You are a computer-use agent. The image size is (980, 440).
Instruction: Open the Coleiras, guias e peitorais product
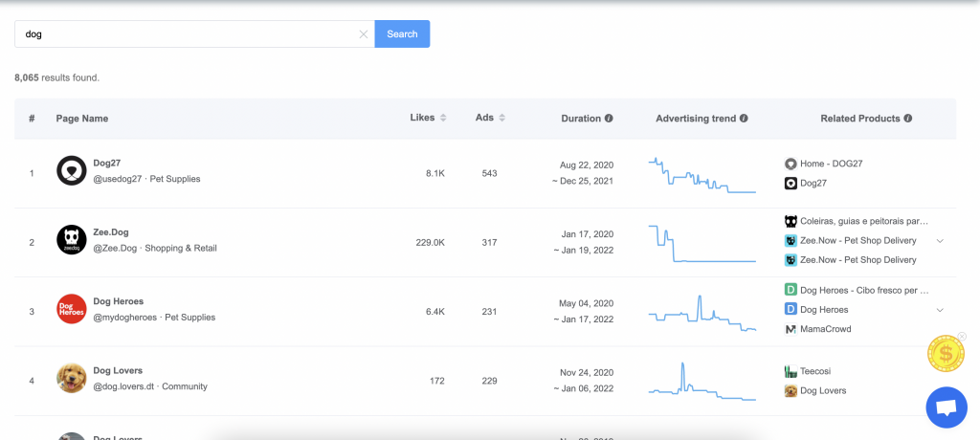click(x=864, y=221)
